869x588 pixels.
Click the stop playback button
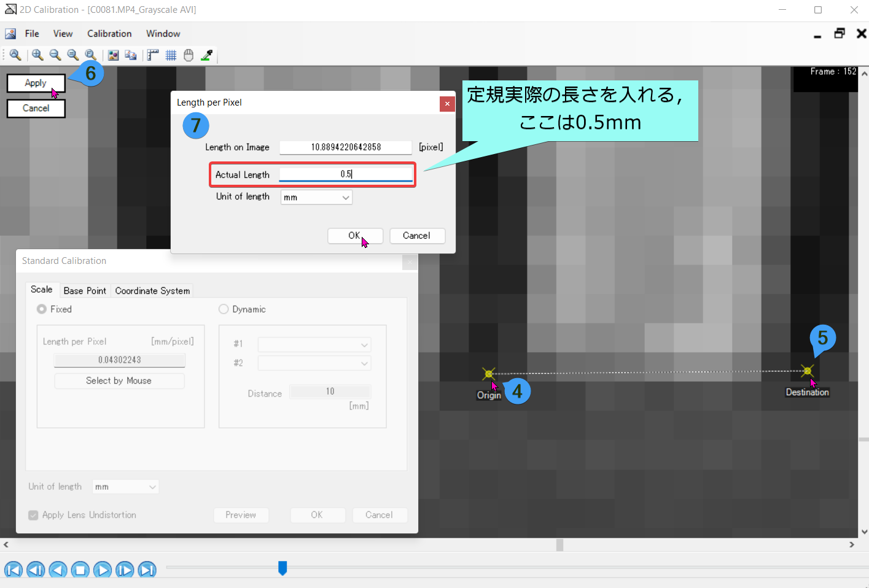[x=80, y=570]
